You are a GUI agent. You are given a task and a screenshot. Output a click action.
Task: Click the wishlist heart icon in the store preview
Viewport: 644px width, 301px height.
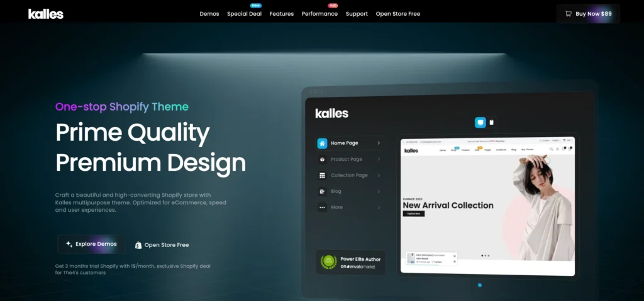564,149
